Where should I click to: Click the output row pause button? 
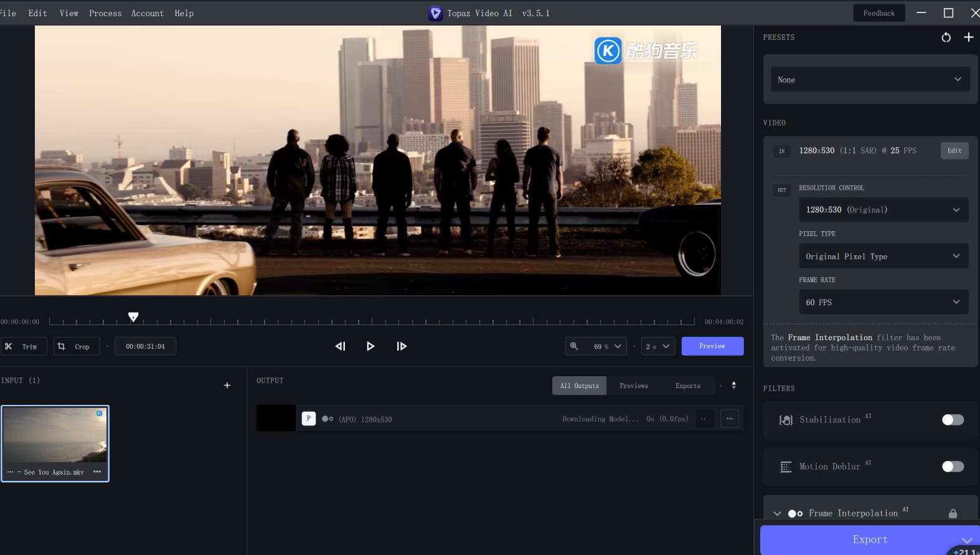[x=704, y=419]
